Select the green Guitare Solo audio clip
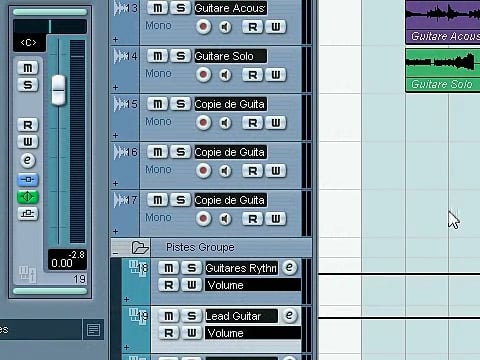 coord(443,70)
